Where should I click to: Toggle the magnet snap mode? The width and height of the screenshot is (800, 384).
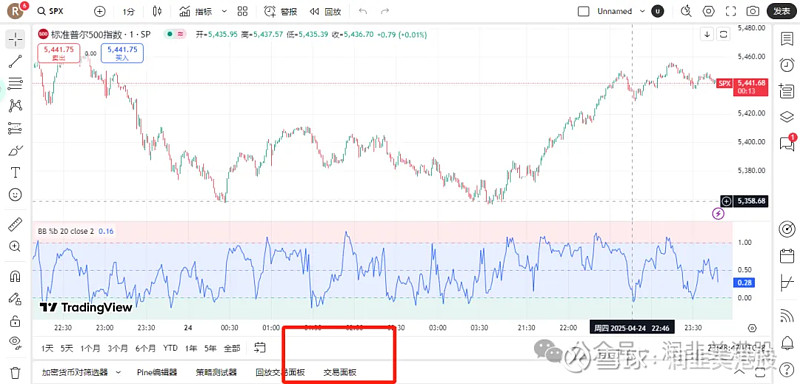click(x=15, y=276)
